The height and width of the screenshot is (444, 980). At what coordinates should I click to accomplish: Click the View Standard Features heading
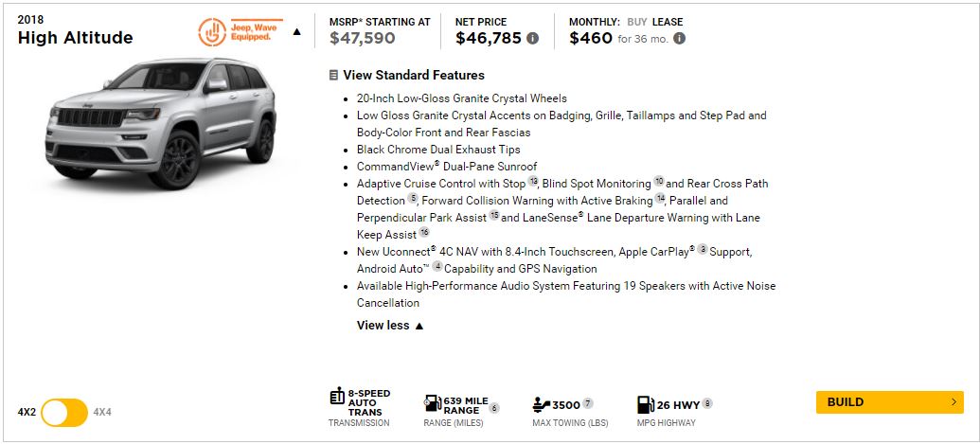(x=414, y=75)
